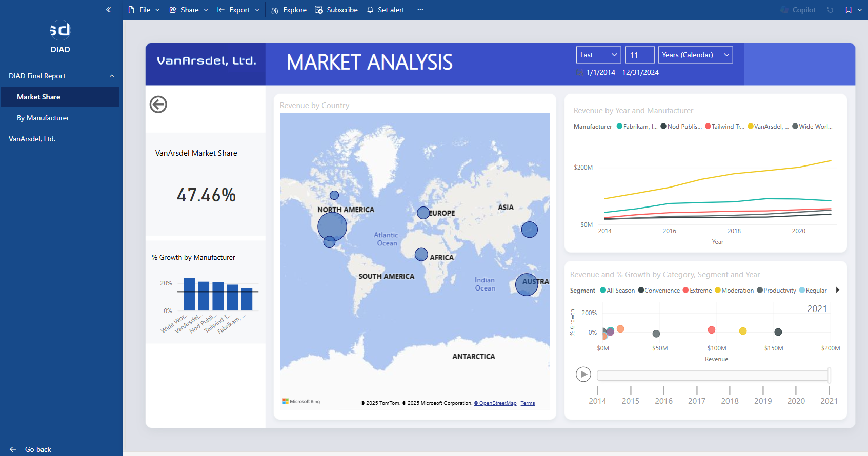Click the play axis slider handle
This screenshot has height=456, width=868.
829,375
